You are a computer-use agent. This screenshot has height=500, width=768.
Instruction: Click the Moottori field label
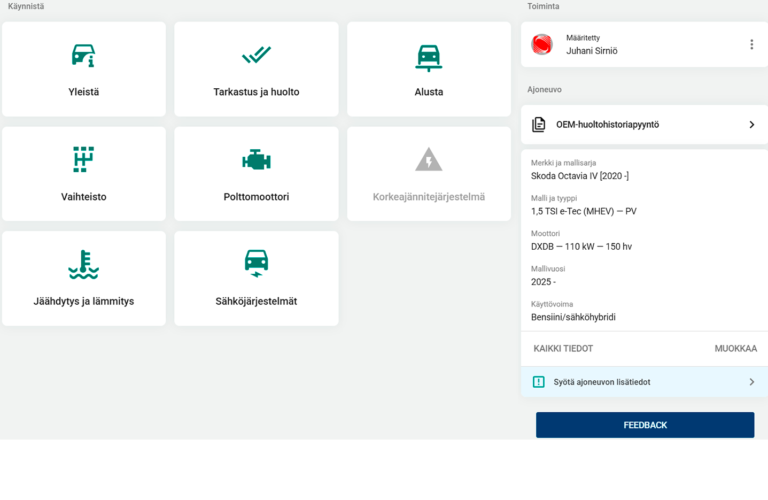point(545,233)
